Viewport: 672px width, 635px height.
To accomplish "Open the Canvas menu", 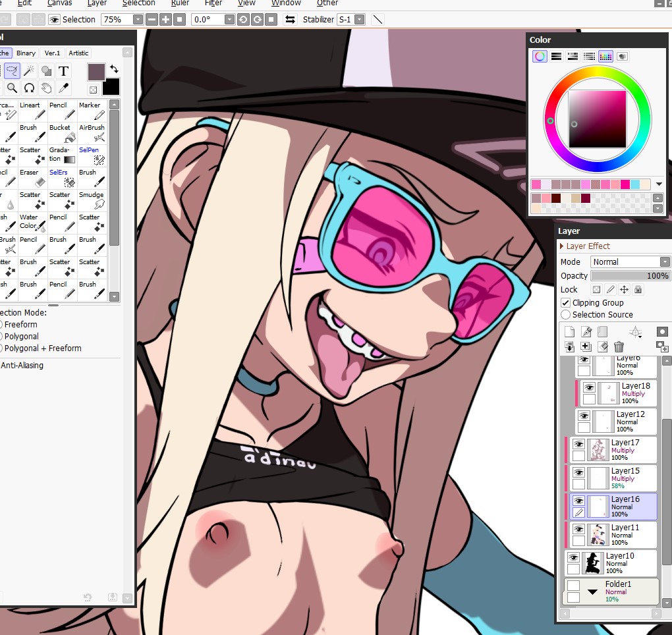I will (59, 3).
